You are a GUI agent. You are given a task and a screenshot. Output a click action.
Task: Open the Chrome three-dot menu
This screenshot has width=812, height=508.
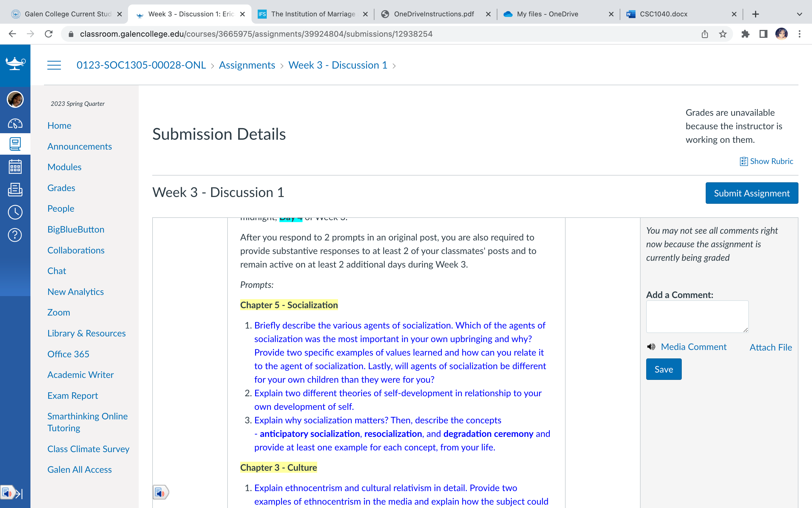(x=800, y=34)
